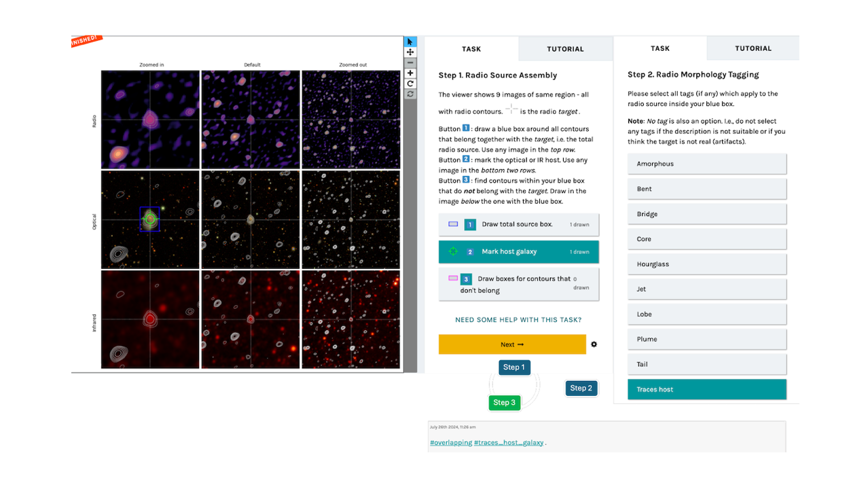The image size is (868, 489).
Task: Open Need some help with this task link
Action: click(518, 320)
